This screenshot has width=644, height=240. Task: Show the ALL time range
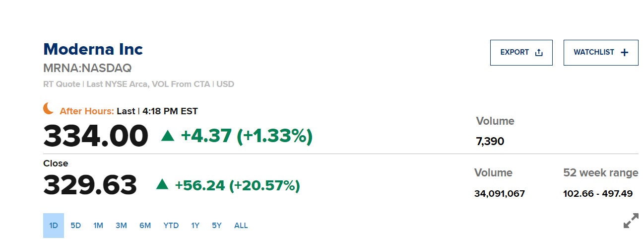coord(241,226)
